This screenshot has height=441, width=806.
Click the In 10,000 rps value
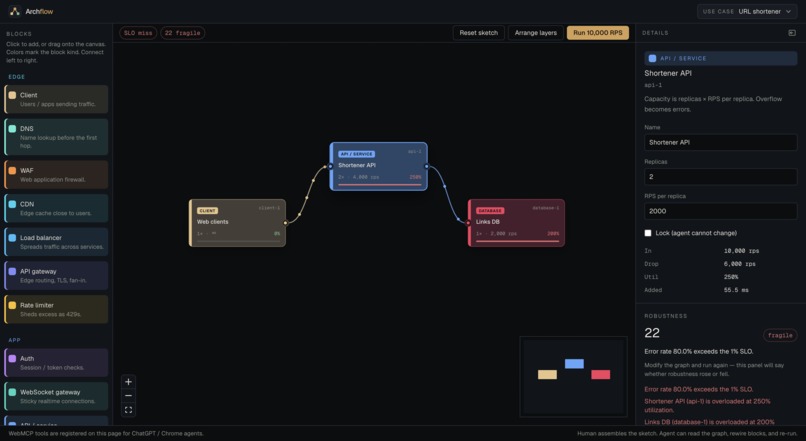click(741, 251)
